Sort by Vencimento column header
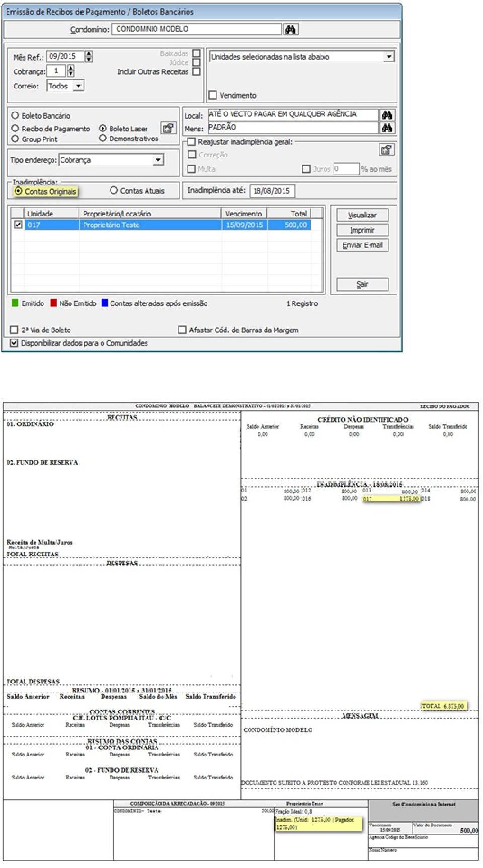 (245, 213)
